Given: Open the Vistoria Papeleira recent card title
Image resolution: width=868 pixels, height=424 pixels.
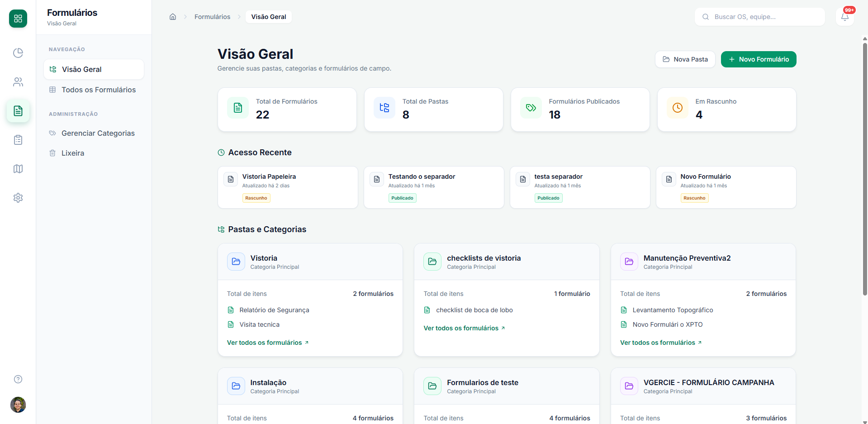Looking at the screenshot, I should (269, 176).
